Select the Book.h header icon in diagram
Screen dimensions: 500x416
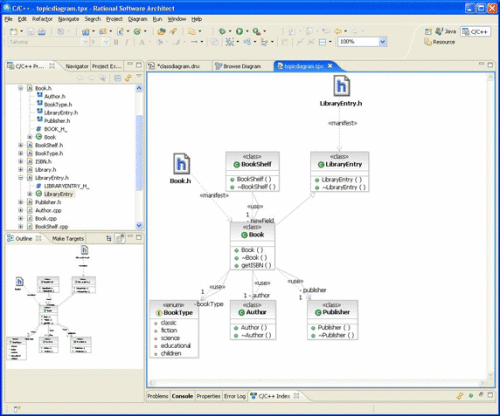[x=181, y=164]
